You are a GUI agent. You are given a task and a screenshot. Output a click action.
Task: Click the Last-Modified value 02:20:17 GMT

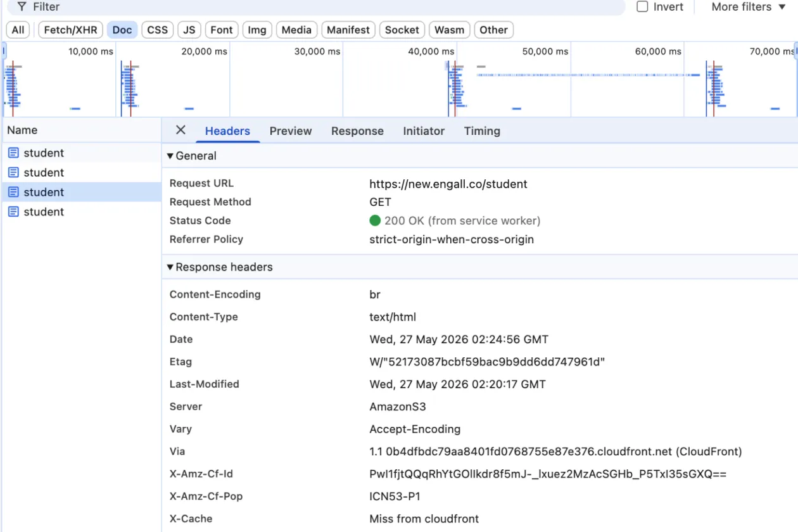[x=458, y=384]
